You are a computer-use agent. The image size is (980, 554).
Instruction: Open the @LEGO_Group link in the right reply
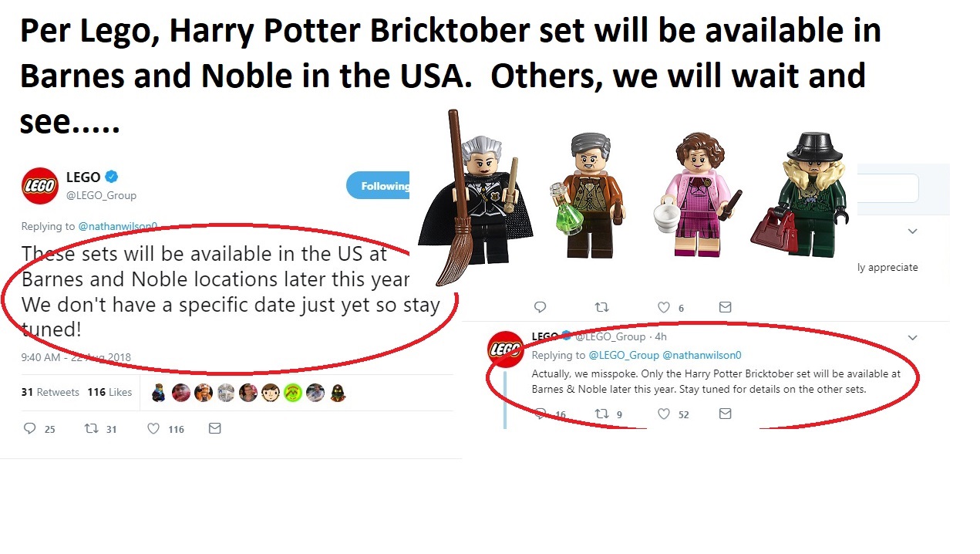[624, 355]
